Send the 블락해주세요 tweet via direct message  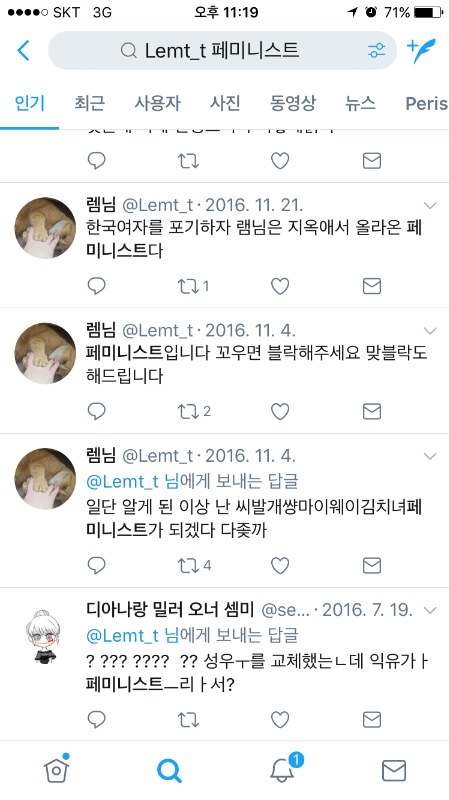tap(371, 411)
